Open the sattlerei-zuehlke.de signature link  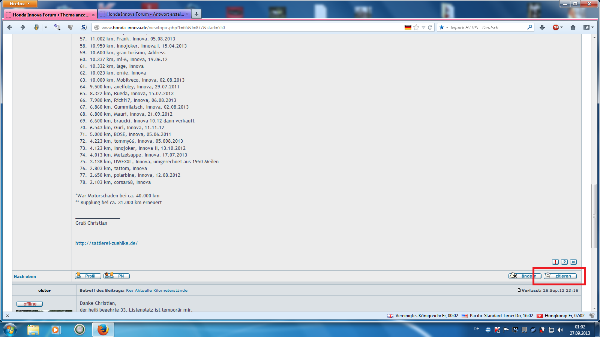click(106, 243)
